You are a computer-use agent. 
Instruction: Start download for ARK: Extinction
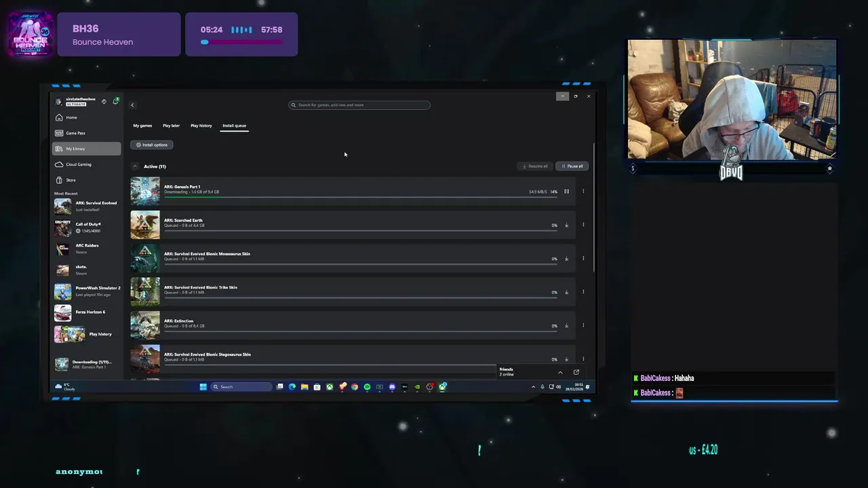566,326
